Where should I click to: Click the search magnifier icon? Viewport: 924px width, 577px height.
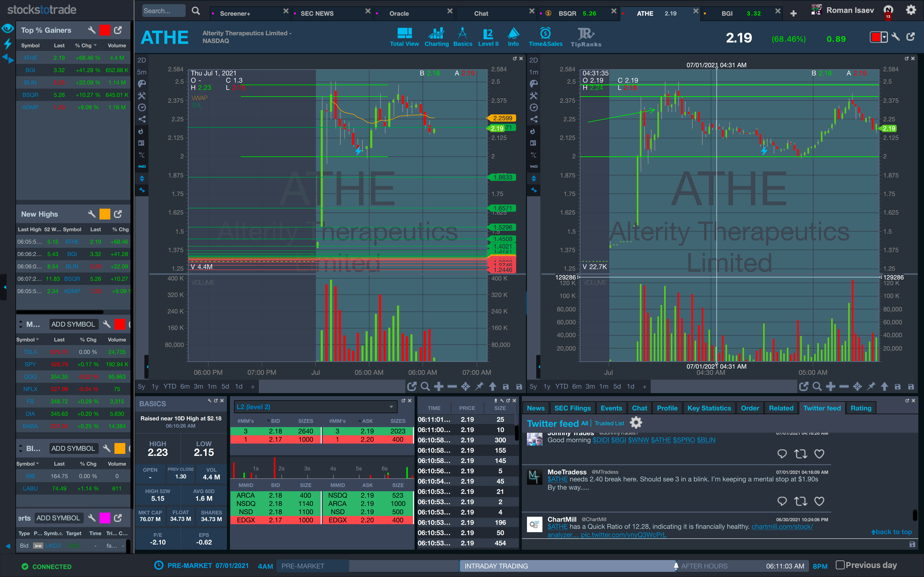tap(195, 11)
